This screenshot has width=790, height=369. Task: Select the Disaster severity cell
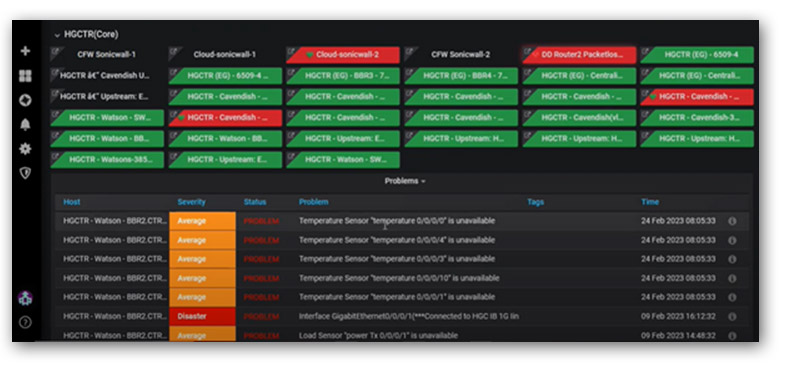[x=203, y=317]
